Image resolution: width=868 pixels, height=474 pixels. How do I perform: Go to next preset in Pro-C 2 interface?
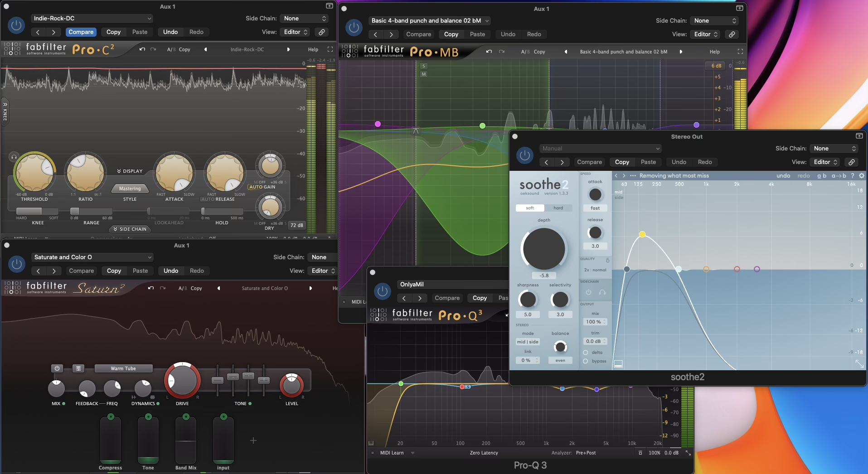coord(288,49)
